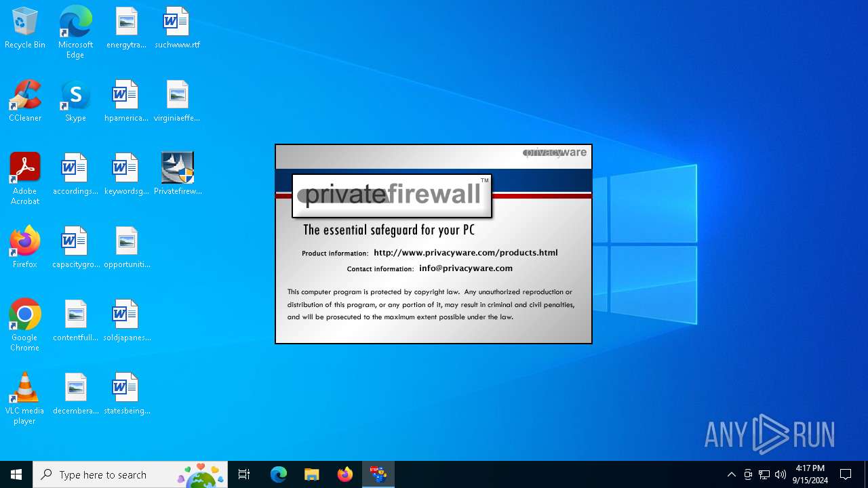
Task: Open the network status tray icon
Action: point(764,474)
